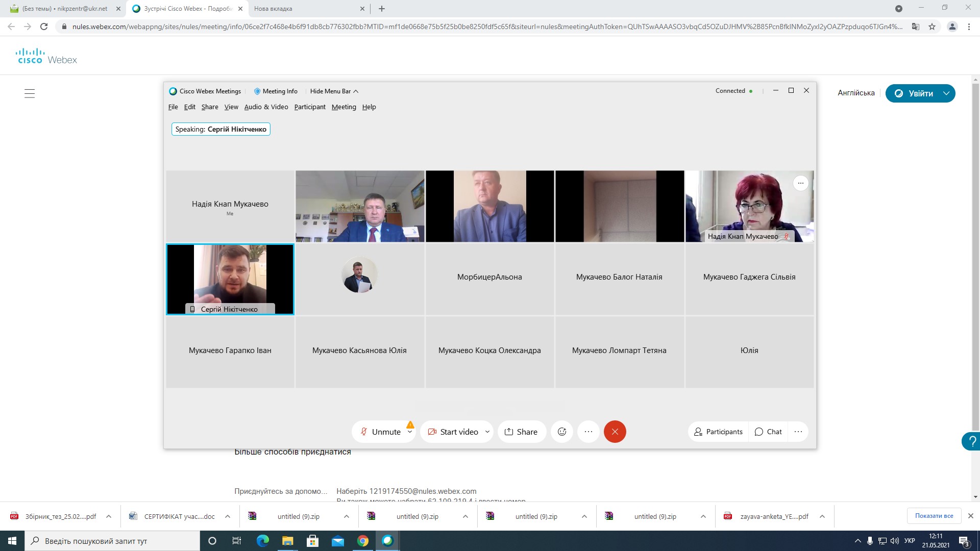The height and width of the screenshot is (551, 980).
Task: Open more options in the meeting controls
Action: pos(589,432)
